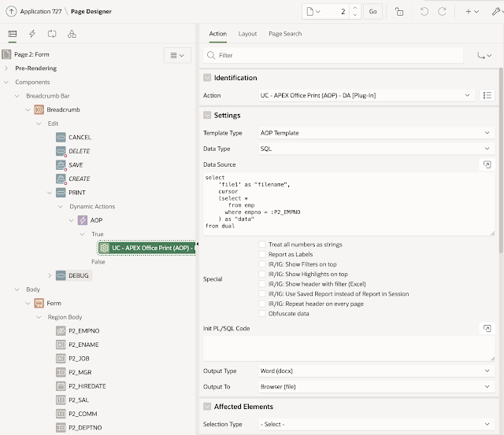Viewport: 504px width, 435px height.
Task: Check IR/IG: Show Filters on top
Action: point(262,264)
